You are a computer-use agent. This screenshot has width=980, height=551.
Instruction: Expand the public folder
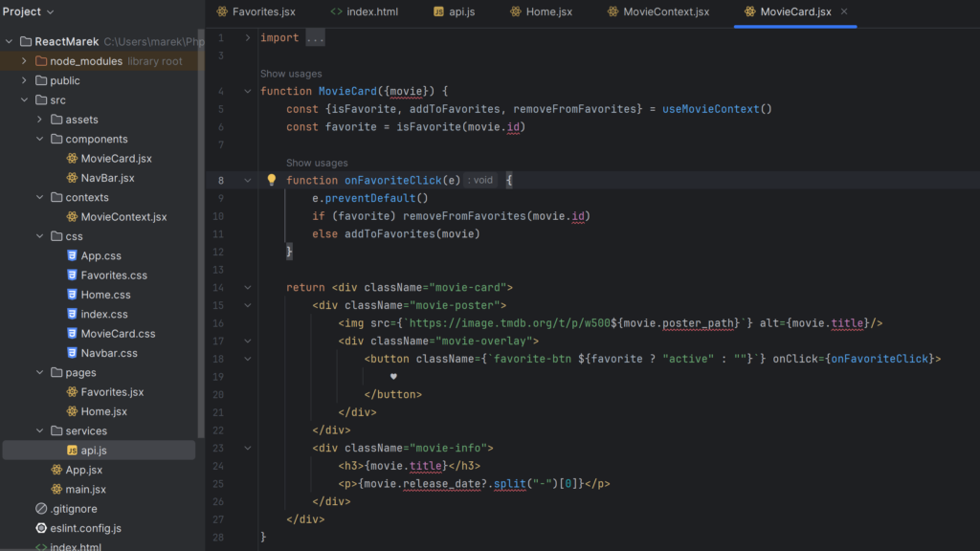tap(24, 81)
